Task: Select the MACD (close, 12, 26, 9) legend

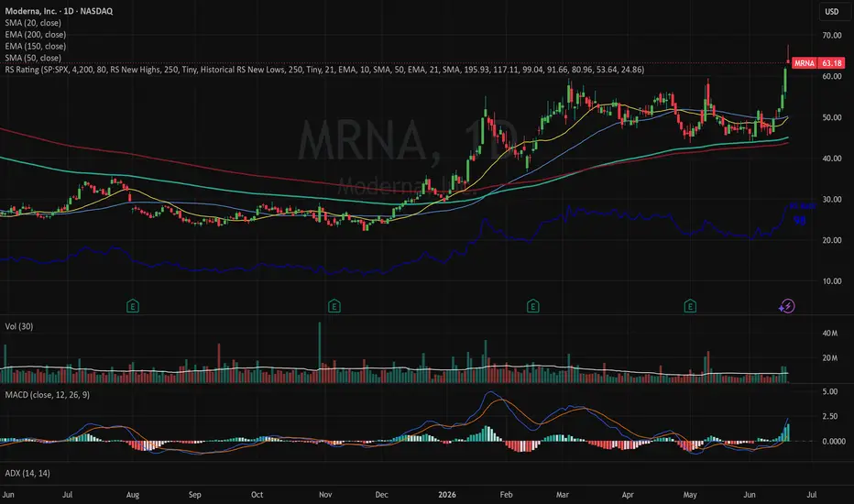Action: tap(48, 394)
